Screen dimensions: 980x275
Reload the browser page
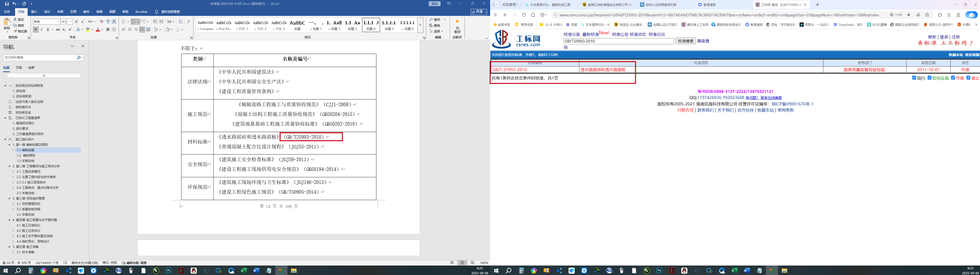click(524, 15)
